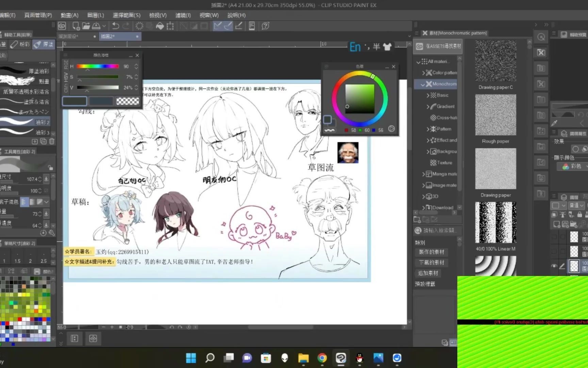
Task: Open the 圖層(L) menu
Action: 96,15
